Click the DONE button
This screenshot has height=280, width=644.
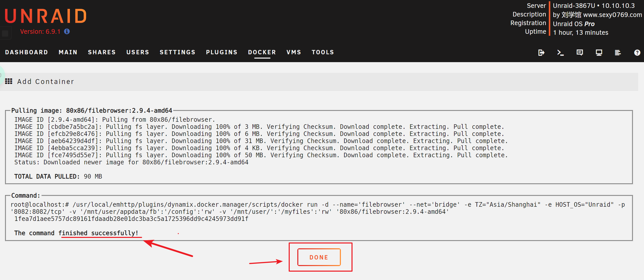pos(319,257)
